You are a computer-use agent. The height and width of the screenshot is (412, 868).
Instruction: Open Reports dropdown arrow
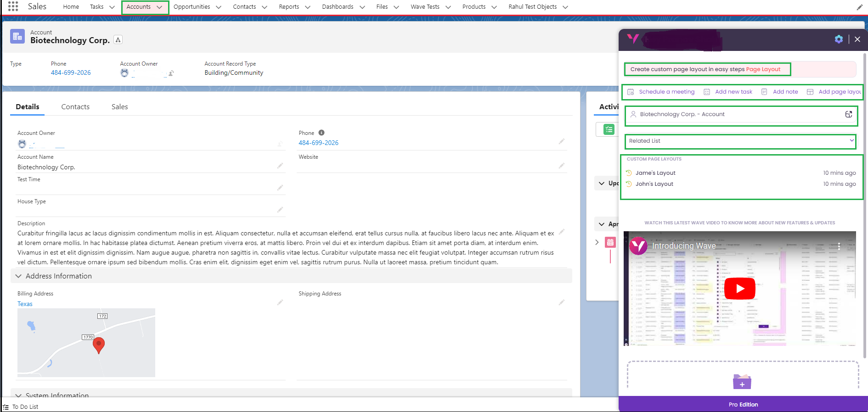click(x=308, y=7)
